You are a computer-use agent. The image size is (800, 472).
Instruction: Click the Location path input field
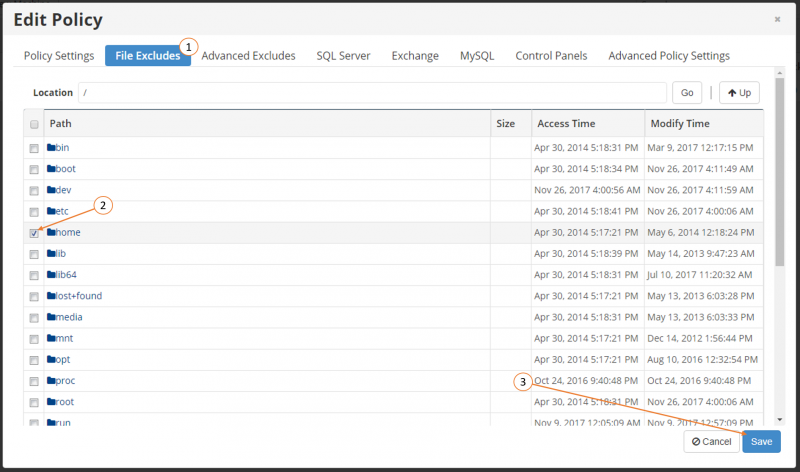pos(372,93)
